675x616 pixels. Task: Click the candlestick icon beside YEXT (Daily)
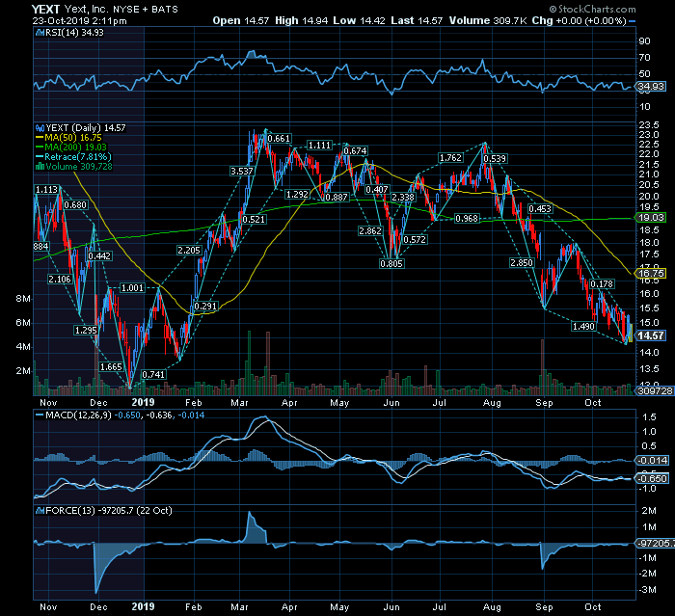coord(40,128)
